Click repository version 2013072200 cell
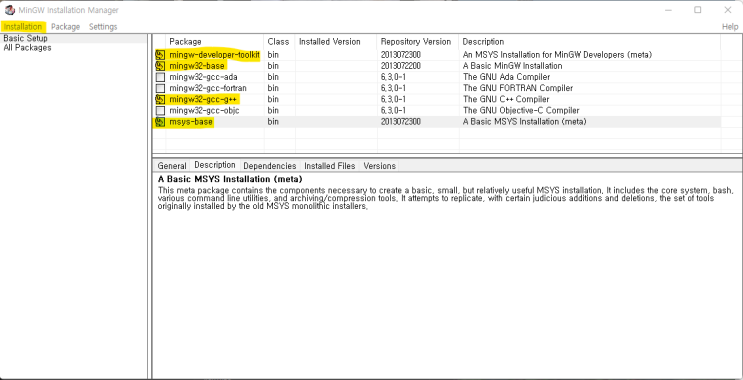The image size is (743, 380). coord(400,66)
